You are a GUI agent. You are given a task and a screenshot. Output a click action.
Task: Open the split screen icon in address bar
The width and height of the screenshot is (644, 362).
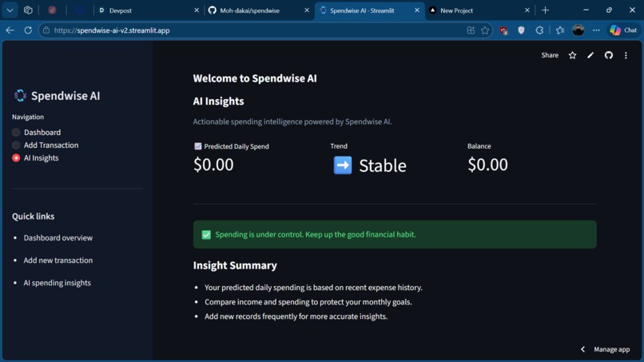tap(471, 30)
